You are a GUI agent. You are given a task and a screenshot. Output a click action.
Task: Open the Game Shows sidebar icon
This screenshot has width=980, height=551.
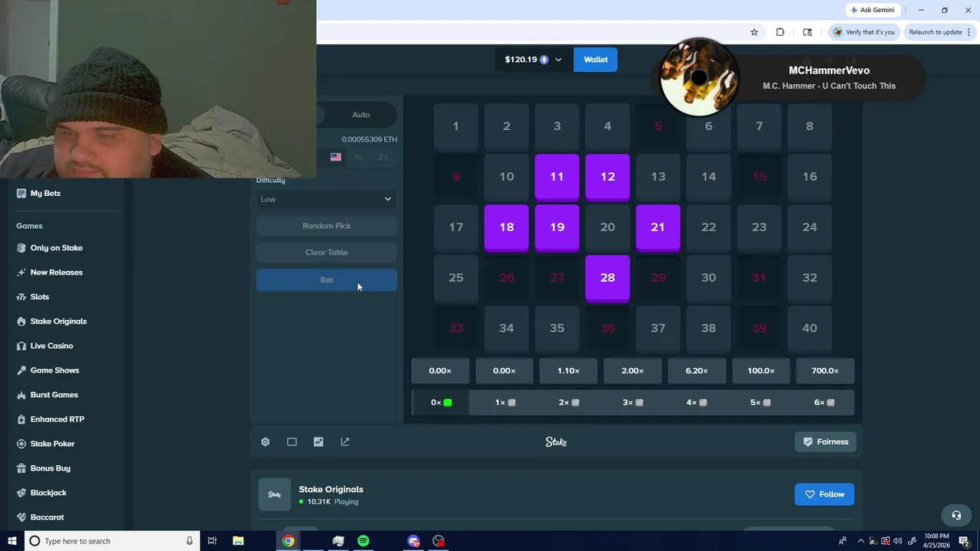[21, 370]
